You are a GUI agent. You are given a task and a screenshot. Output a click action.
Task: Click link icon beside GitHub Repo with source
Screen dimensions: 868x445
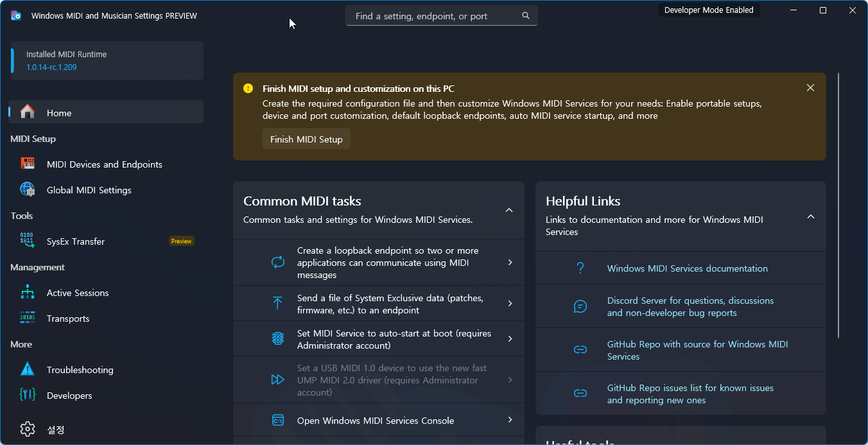point(580,350)
